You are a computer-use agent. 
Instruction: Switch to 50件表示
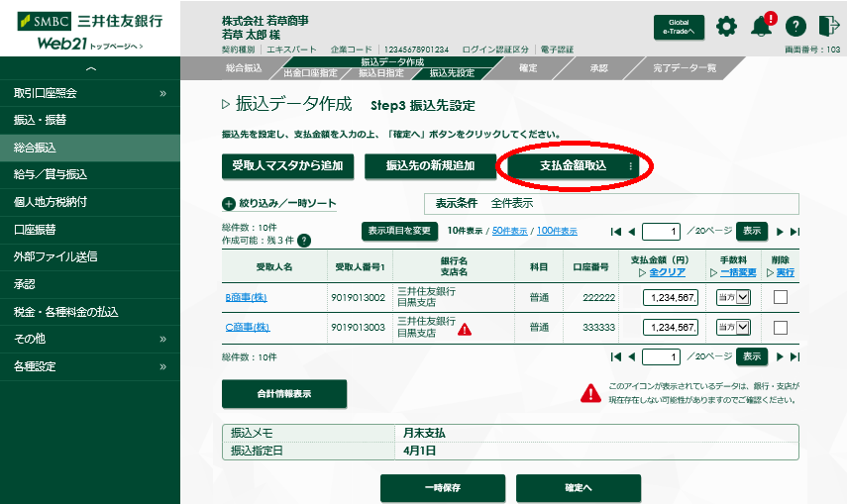click(x=509, y=231)
